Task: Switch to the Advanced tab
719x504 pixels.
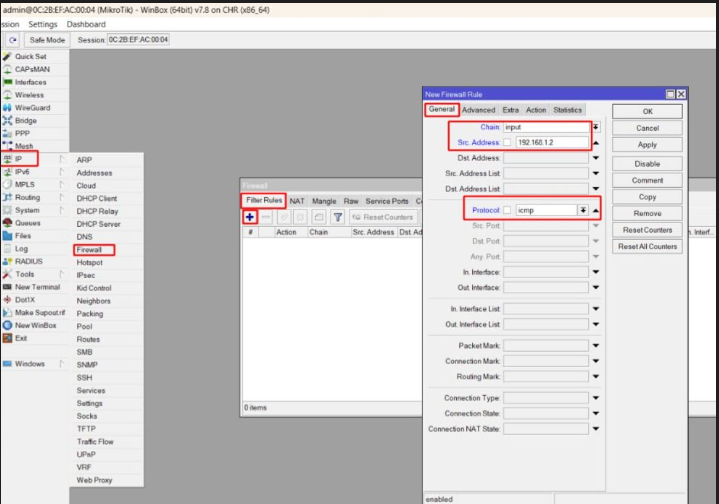Action: point(478,110)
